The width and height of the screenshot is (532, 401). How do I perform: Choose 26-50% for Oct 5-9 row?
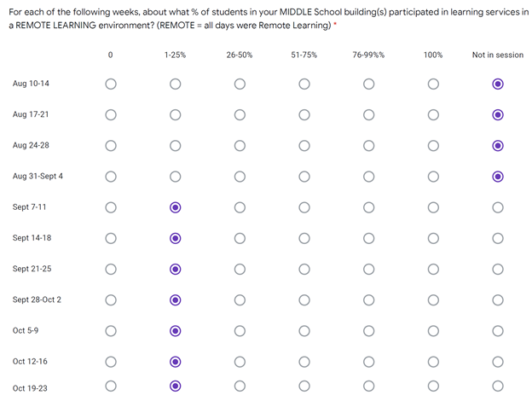(240, 331)
